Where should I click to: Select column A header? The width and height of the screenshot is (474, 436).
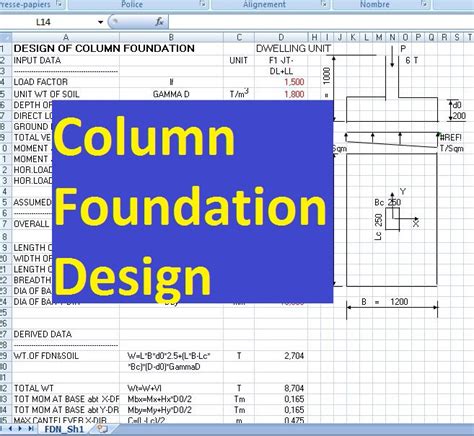click(x=66, y=37)
